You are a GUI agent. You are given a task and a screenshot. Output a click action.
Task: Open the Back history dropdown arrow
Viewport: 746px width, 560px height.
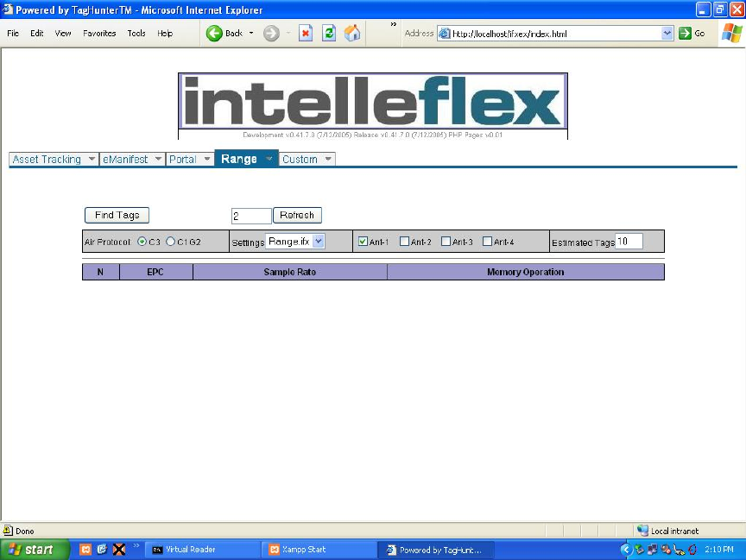(251, 34)
